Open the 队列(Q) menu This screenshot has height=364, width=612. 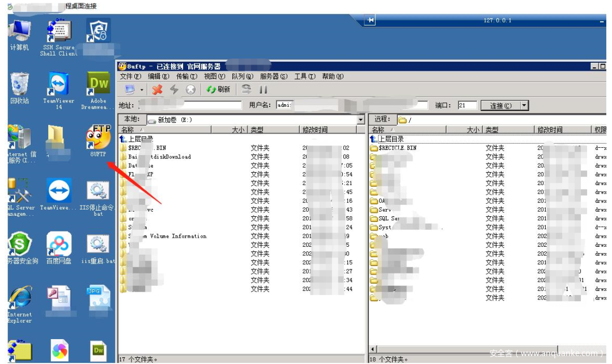[243, 76]
